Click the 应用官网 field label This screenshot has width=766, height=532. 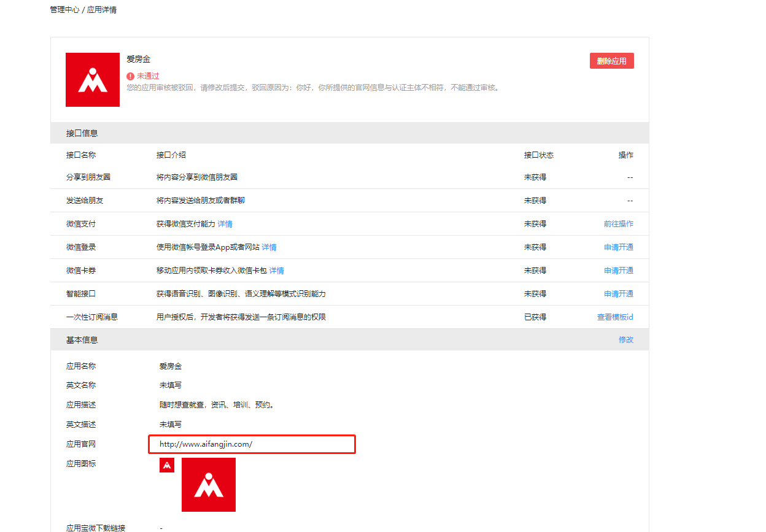[x=81, y=444]
